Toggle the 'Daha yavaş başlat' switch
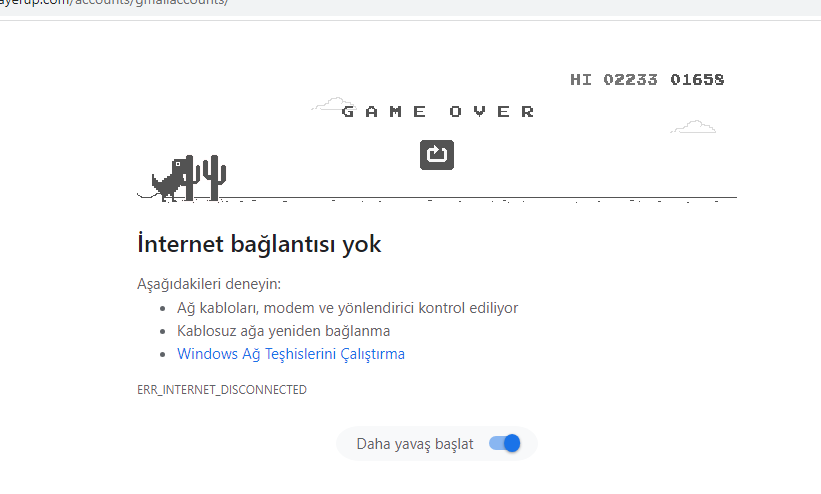The height and width of the screenshot is (494, 821). [x=505, y=444]
